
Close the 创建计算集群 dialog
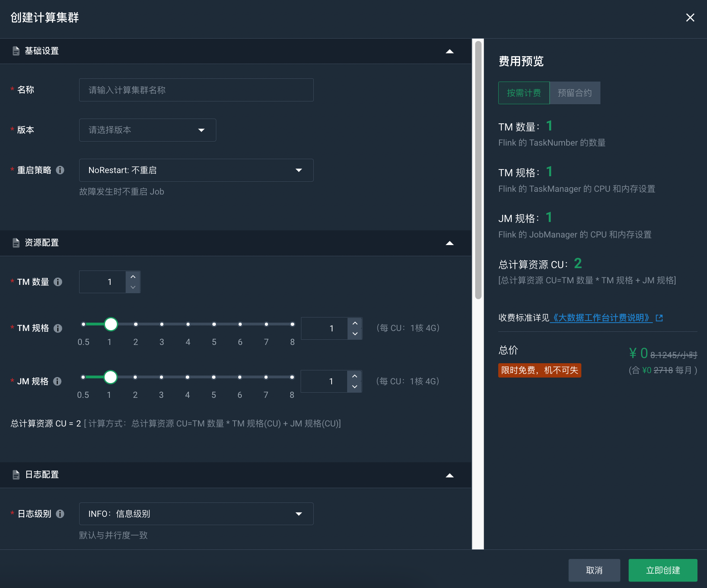click(x=690, y=18)
